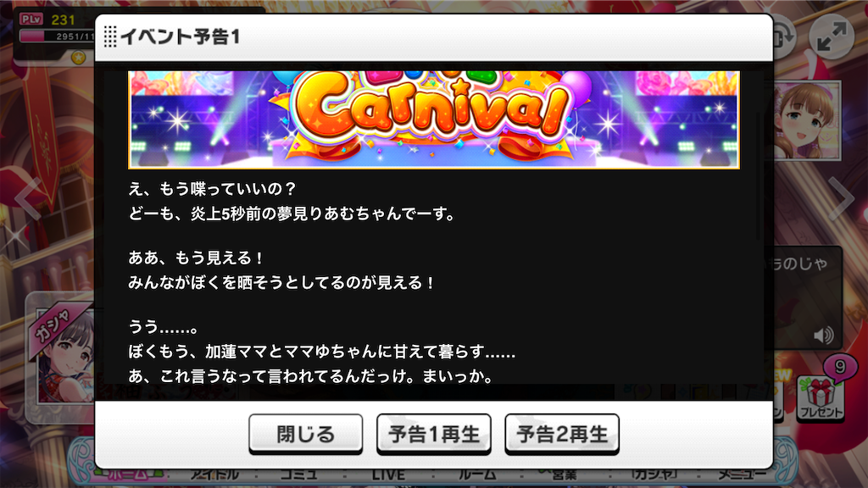Open the プレゼント gift box icon
Image resolution: width=868 pixels, height=488 pixels.
(x=821, y=398)
